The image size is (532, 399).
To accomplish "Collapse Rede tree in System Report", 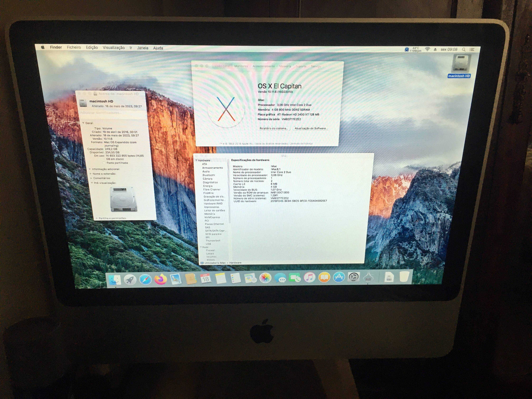I will pos(201,247).
